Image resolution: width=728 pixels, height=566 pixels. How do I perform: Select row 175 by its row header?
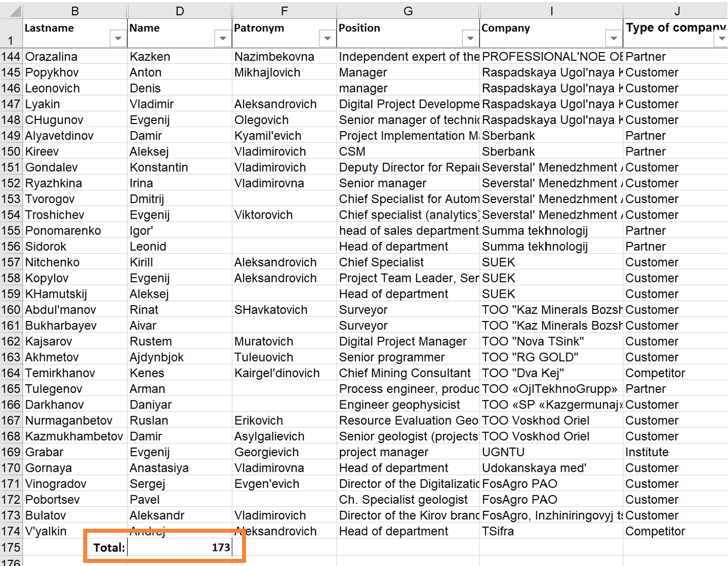click(11, 547)
